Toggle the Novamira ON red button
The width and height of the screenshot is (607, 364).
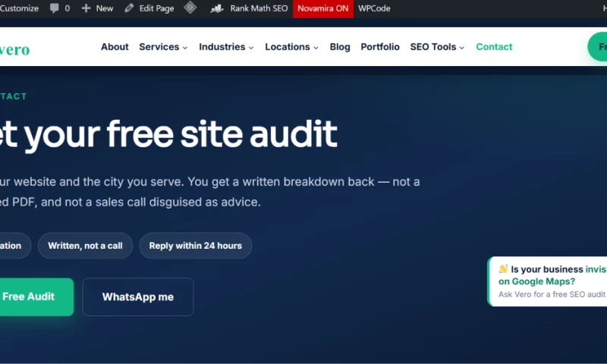(x=323, y=8)
